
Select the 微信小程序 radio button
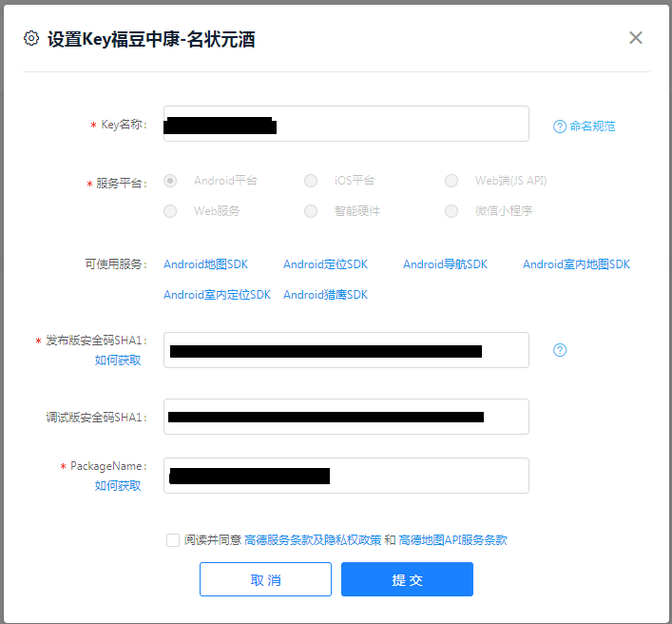[x=451, y=211]
